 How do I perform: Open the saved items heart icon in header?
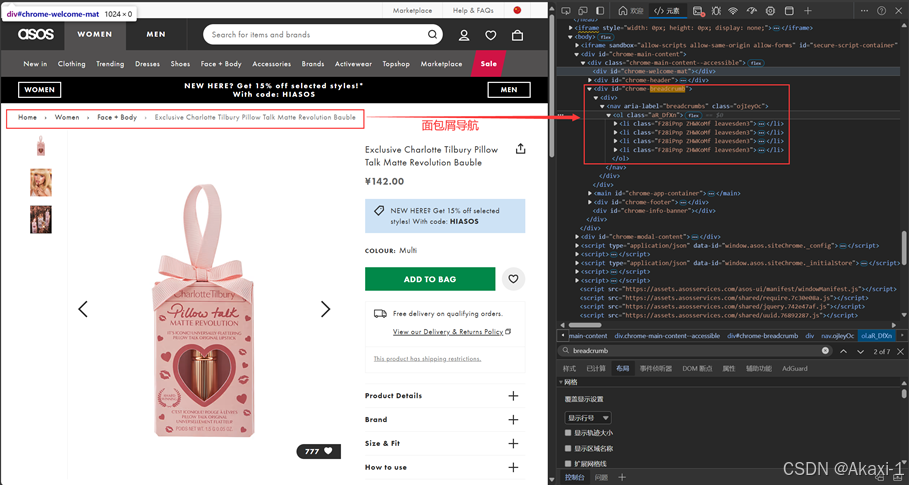(x=490, y=35)
